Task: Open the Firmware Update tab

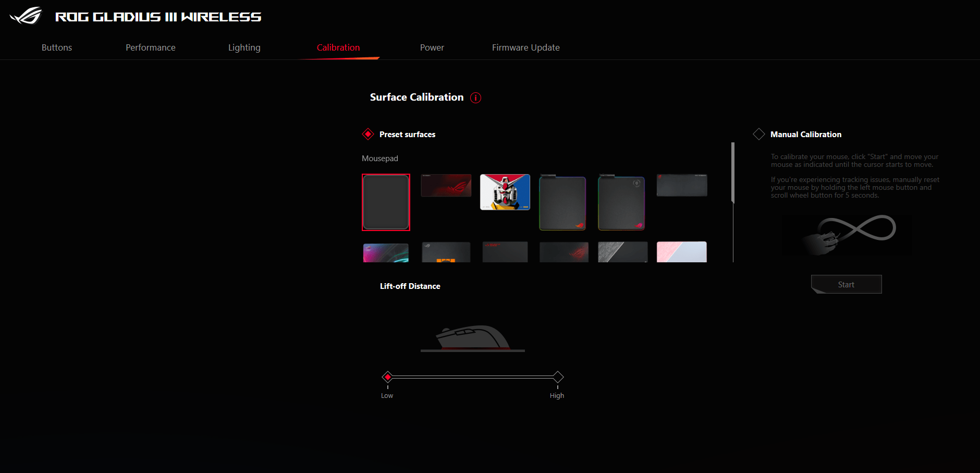Action: (x=525, y=47)
